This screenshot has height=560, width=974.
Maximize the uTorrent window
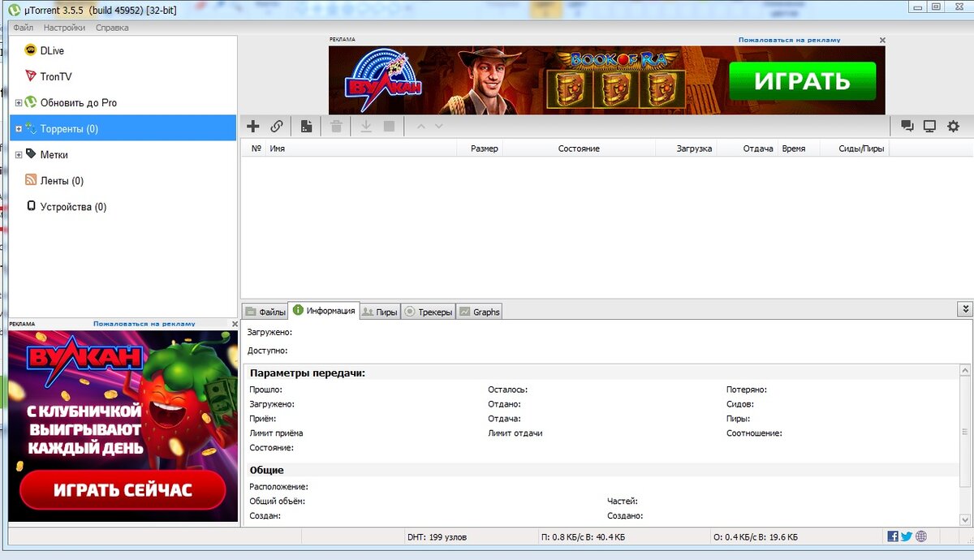coord(936,6)
